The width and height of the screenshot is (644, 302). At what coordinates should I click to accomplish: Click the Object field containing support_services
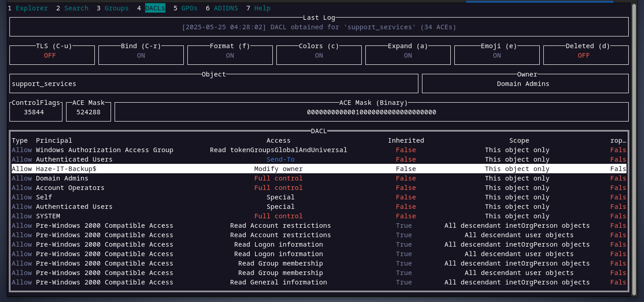[213, 84]
